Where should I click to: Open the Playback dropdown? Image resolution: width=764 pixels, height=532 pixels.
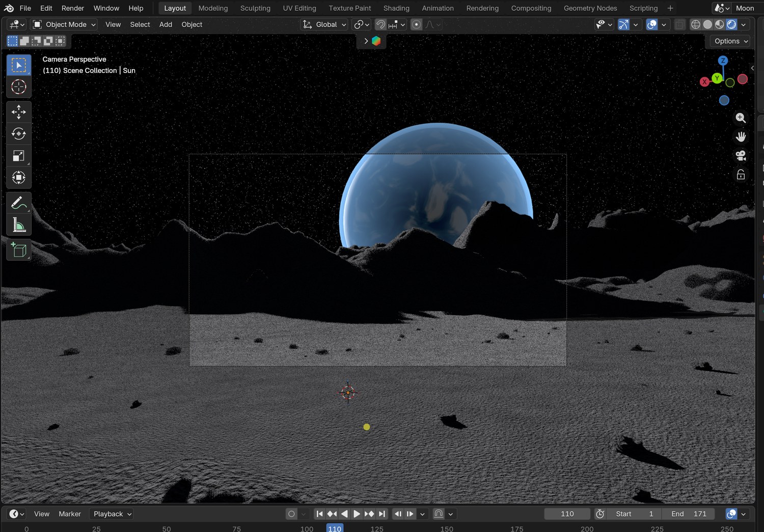[112, 514]
